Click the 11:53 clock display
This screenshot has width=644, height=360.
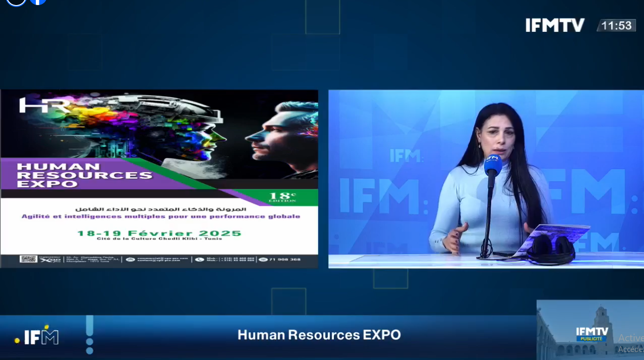[616, 25]
